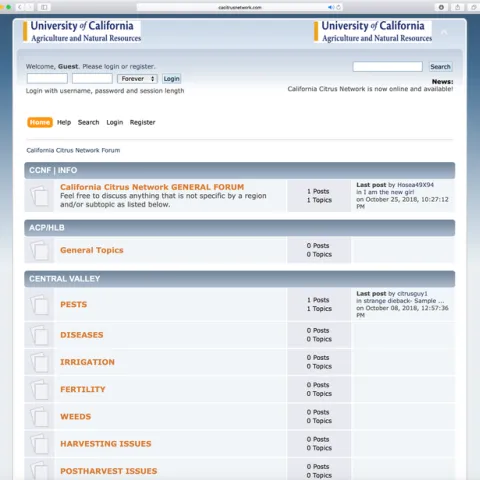The height and width of the screenshot is (480, 480).
Task: Show all tabs overview in Safari
Action: tap(474, 7)
